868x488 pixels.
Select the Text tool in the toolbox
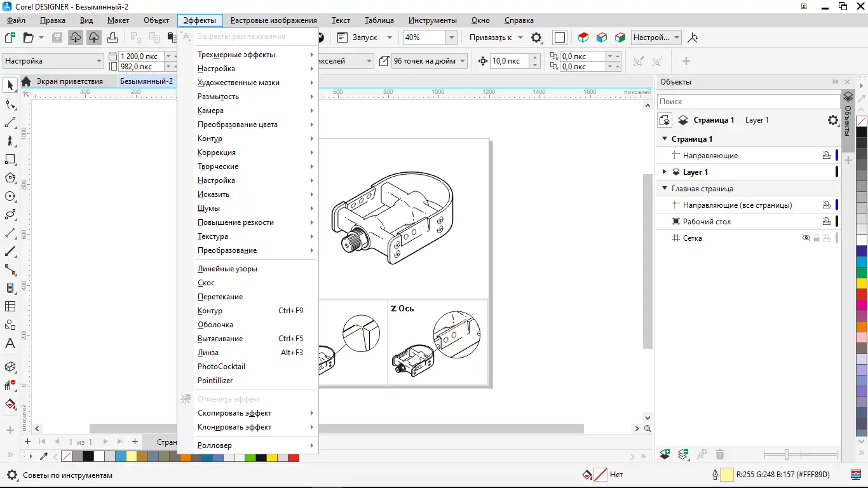coord(10,344)
